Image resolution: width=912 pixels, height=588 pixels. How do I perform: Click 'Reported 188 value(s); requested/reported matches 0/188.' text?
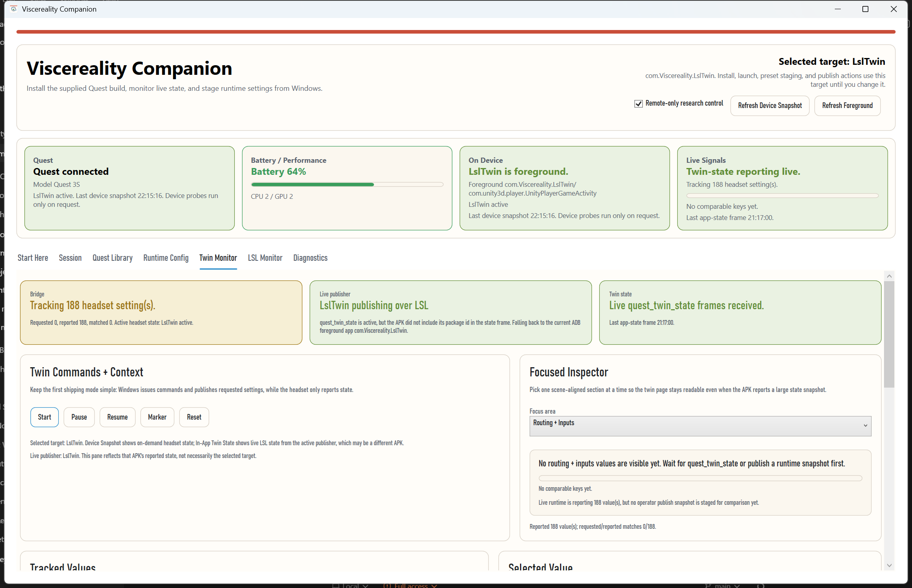tap(592, 526)
